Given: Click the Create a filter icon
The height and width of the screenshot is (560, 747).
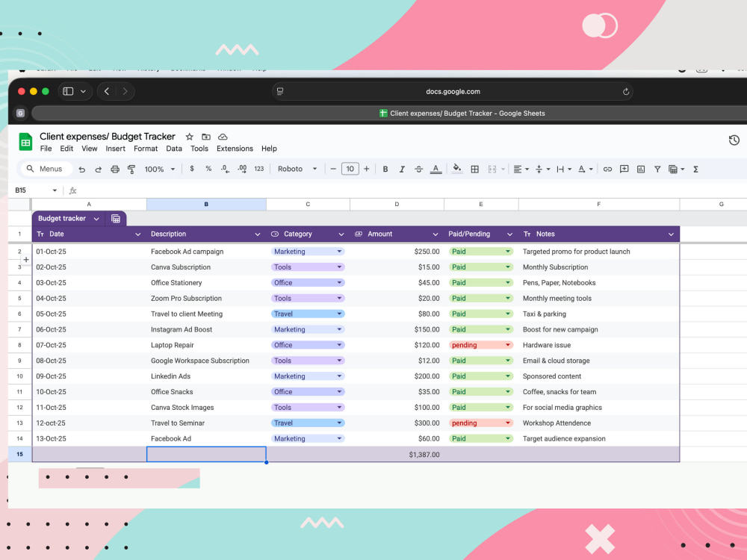Looking at the screenshot, I should [657, 169].
